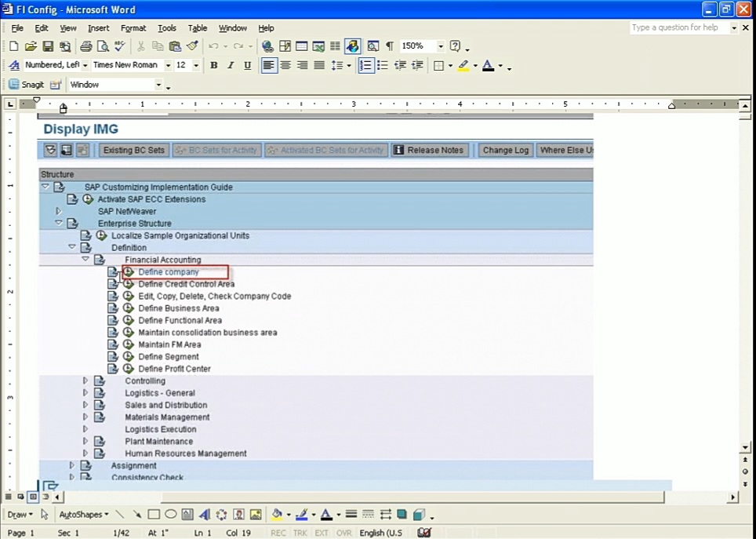Open the Zoom 150% dropdown

(440, 46)
